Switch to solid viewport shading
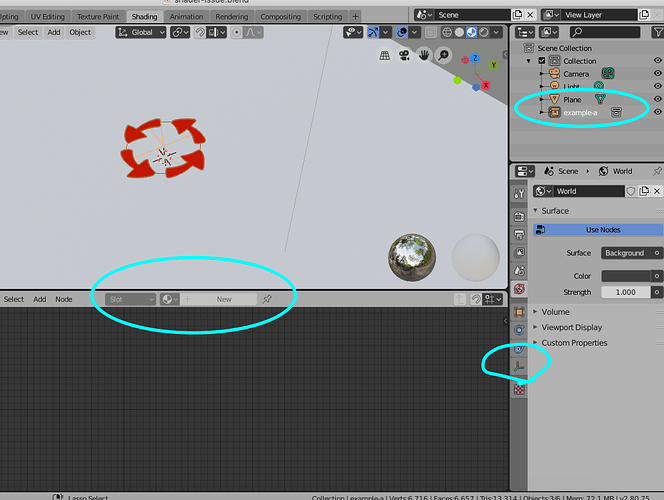664x500 pixels. pyautogui.click(x=459, y=32)
